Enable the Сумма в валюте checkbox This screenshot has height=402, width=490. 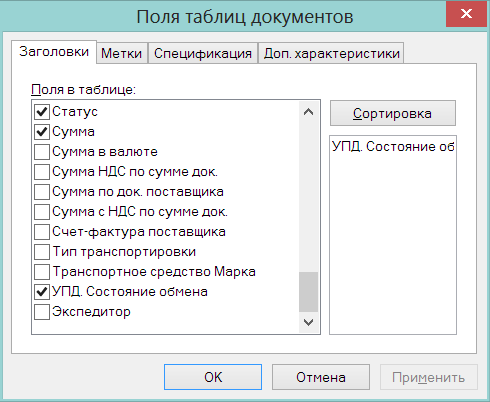point(42,152)
